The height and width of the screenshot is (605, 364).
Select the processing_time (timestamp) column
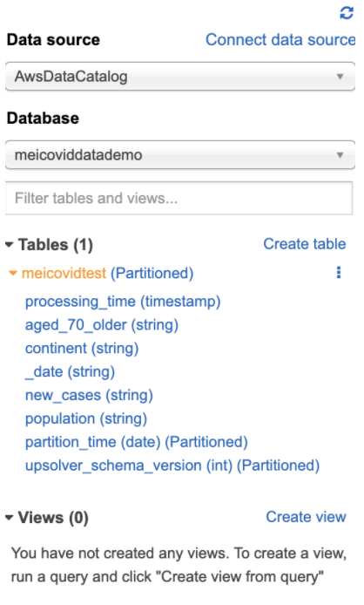(123, 302)
